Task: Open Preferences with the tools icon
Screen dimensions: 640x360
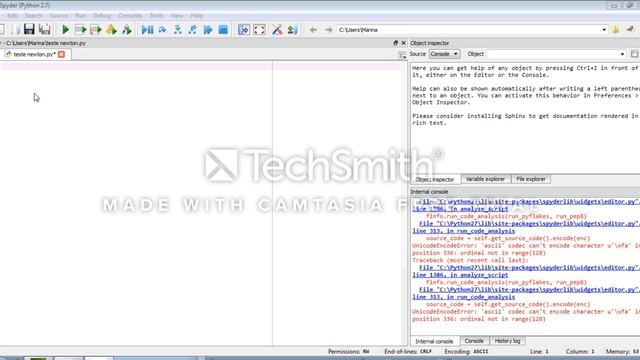Action: 277,29
